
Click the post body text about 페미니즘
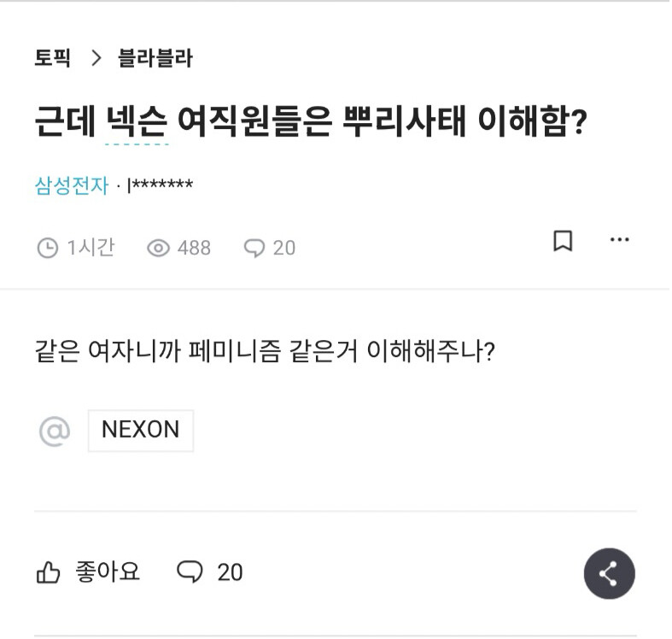(x=263, y=351)
